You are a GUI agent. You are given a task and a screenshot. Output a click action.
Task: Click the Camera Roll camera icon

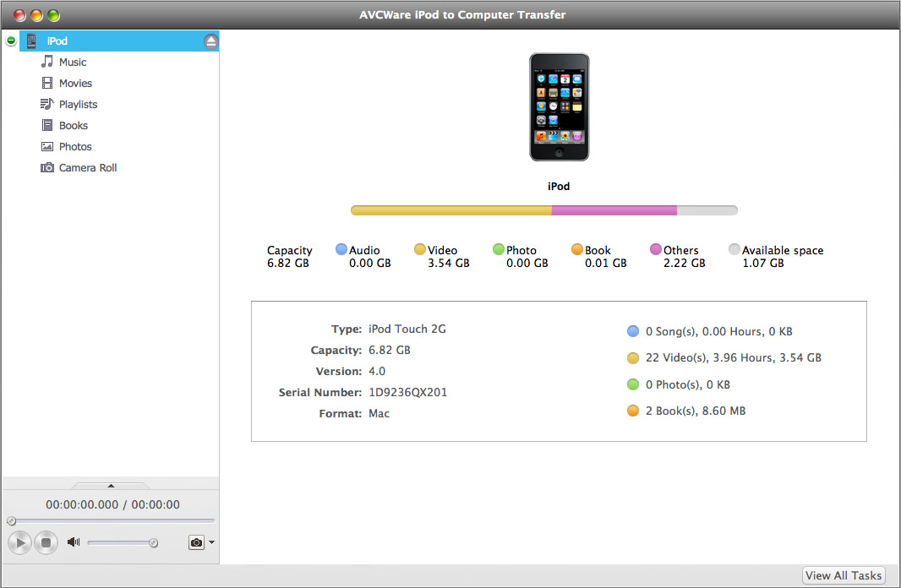[x=47, y=167]
